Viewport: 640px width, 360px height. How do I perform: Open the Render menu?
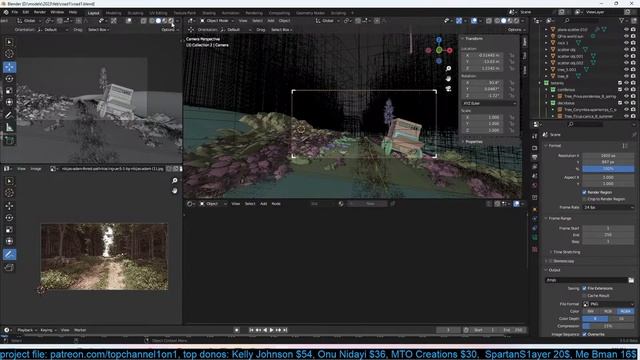point(40,12)
